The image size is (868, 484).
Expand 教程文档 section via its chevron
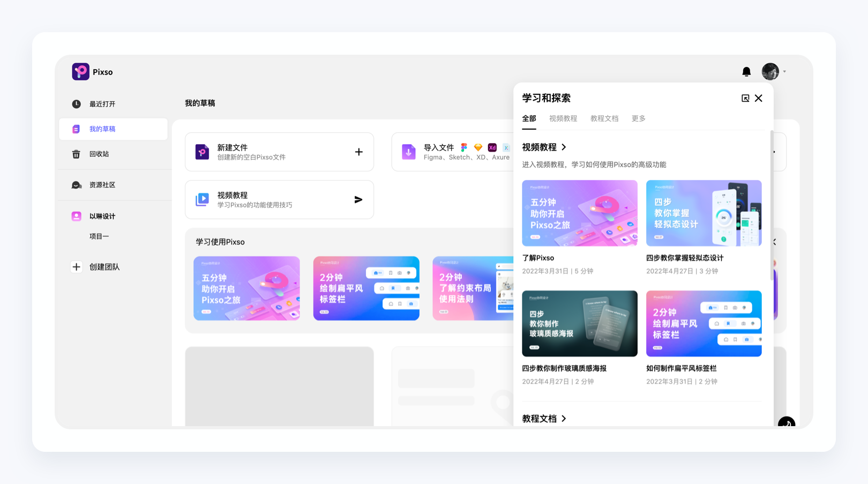click(x=563, y=419)
